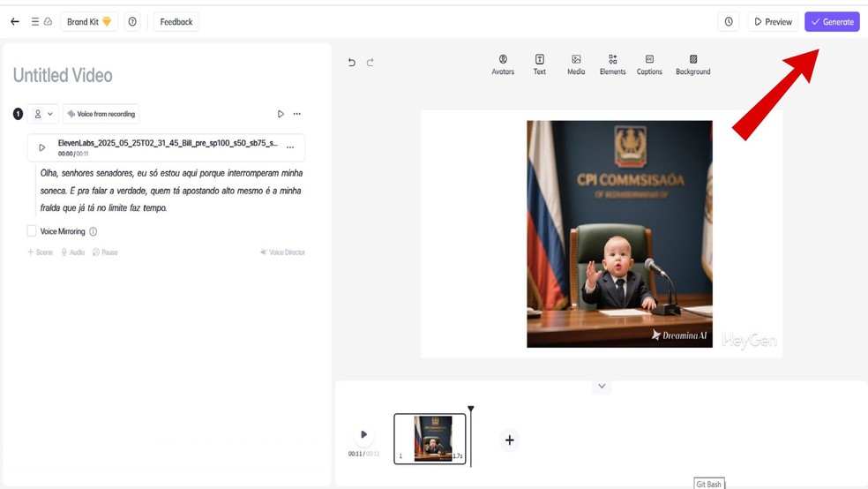Play the timeline video

[363, 434]
